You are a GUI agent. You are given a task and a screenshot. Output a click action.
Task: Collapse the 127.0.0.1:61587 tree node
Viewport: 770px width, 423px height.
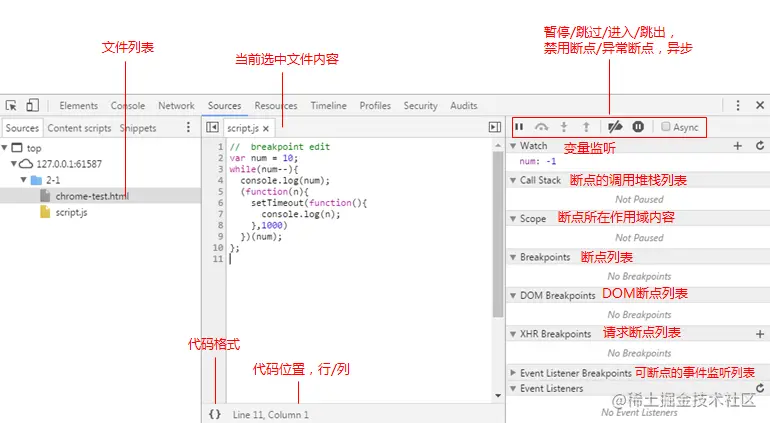[14, 164]
